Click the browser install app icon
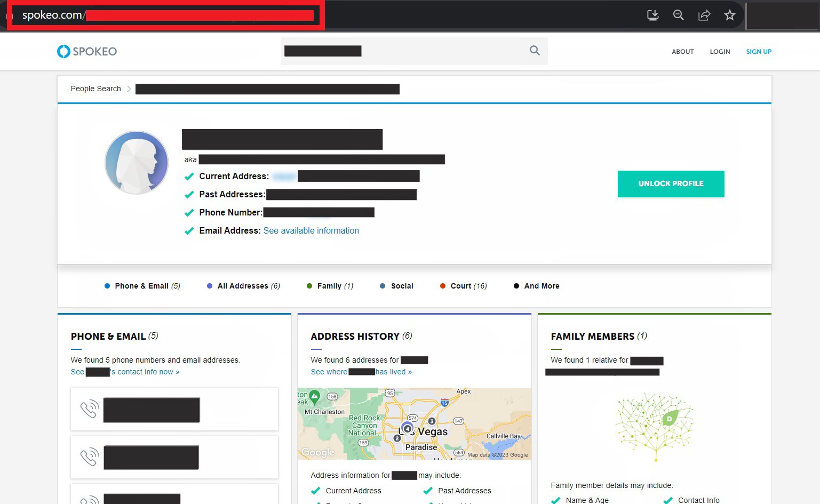 [652, 15]
